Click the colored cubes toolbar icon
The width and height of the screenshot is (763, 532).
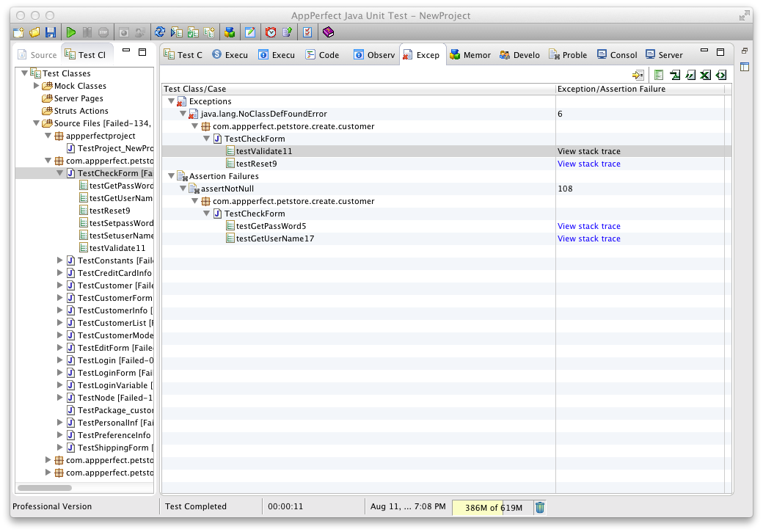pyautogui.click(x=230, y=32)
